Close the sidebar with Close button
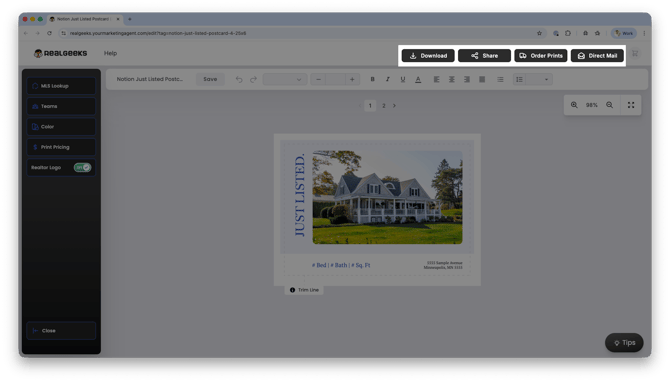Screen dimensions: 670x382 click(61, 331)
